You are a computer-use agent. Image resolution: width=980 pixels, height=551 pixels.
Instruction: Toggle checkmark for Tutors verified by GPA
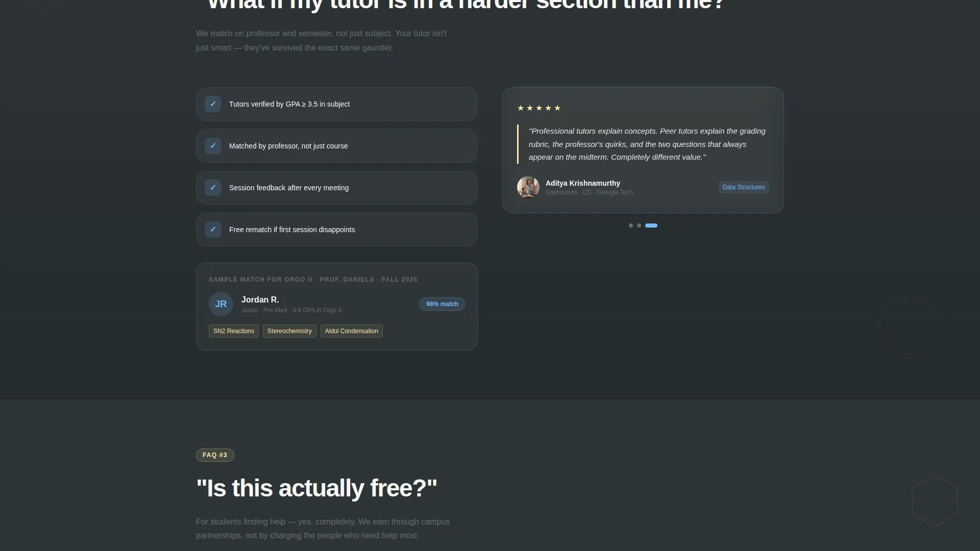coord(213,104)
